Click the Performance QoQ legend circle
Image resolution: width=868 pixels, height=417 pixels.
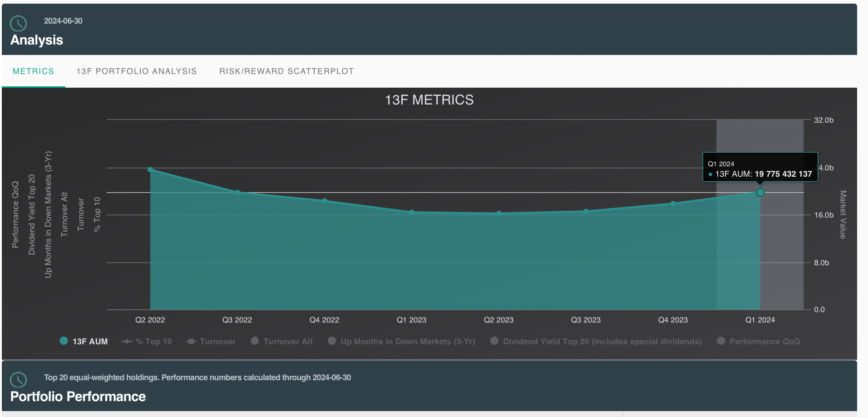[721, 341]
